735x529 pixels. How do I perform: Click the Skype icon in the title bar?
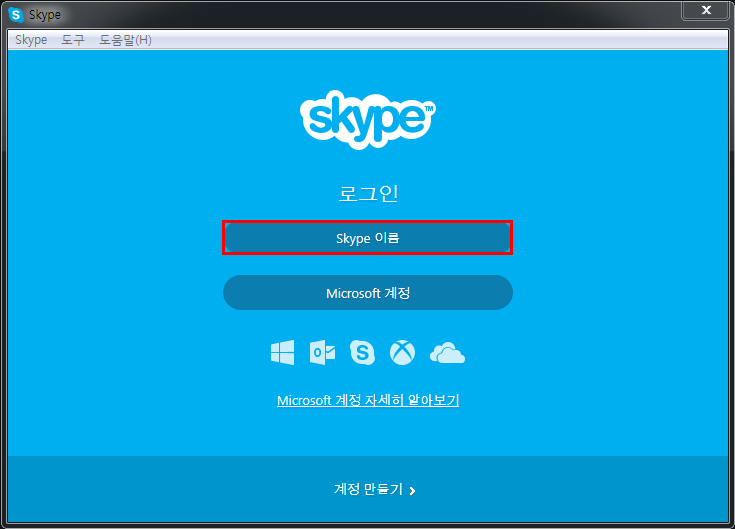(x=16, y=15)
